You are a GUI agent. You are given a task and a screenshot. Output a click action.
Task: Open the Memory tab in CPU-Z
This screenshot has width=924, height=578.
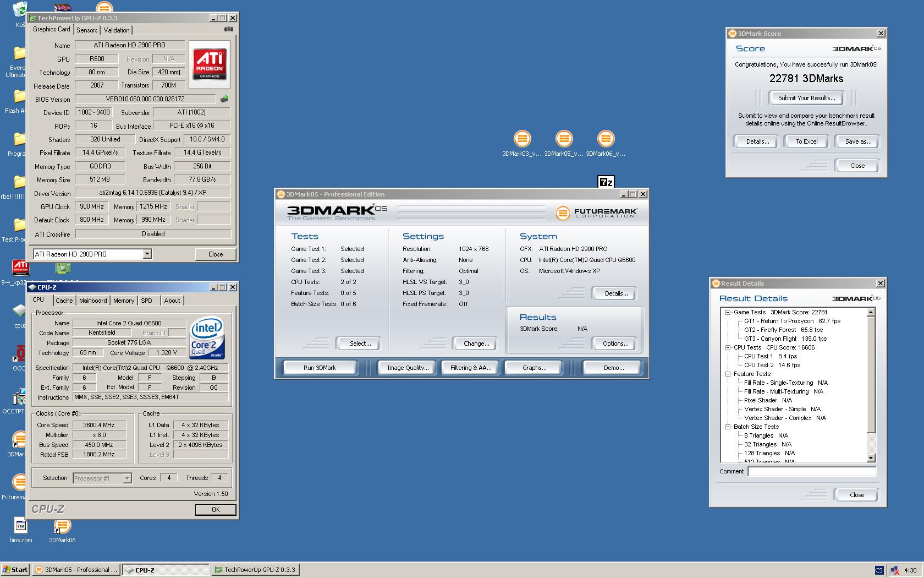124,301
